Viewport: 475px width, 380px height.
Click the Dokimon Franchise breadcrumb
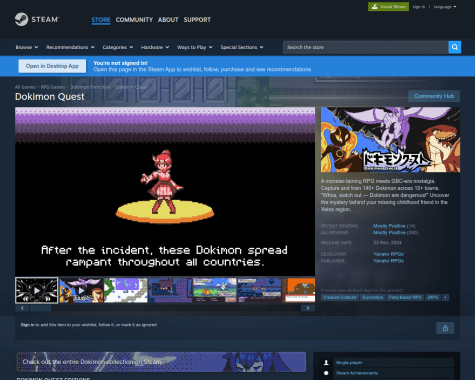90,87
